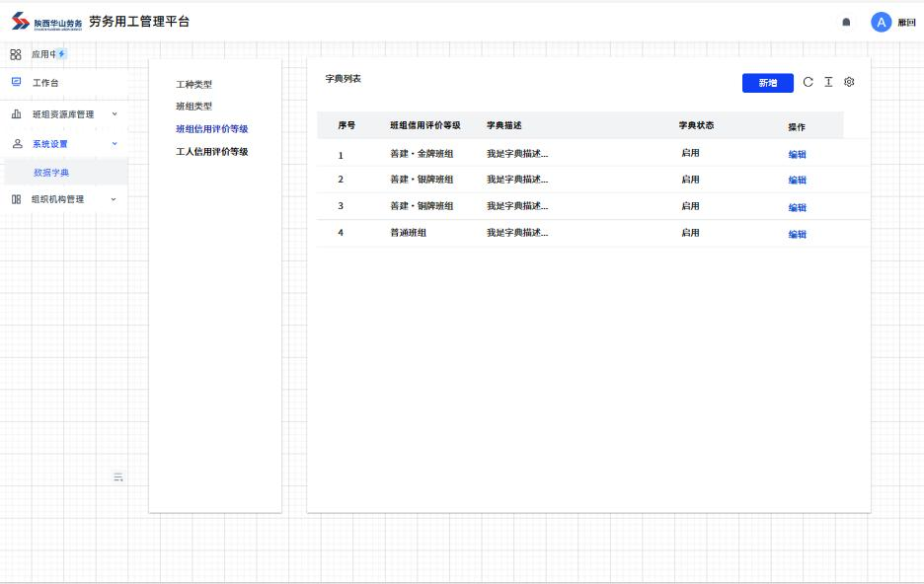Select 工种类型 dictionary category
Viewport: 924px width, 584px height.
193,85
